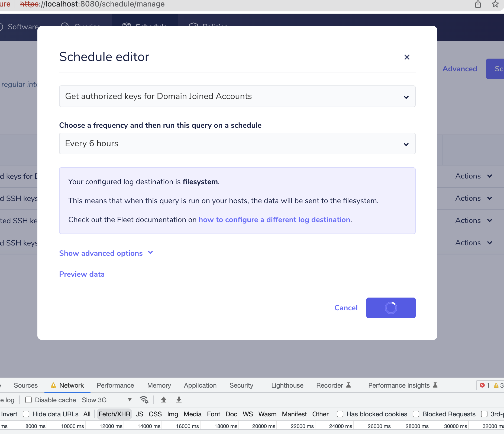
Task: Open the Every 6 hours frequency dropdown
Action: pyautogui.click(x=237, y=143)
